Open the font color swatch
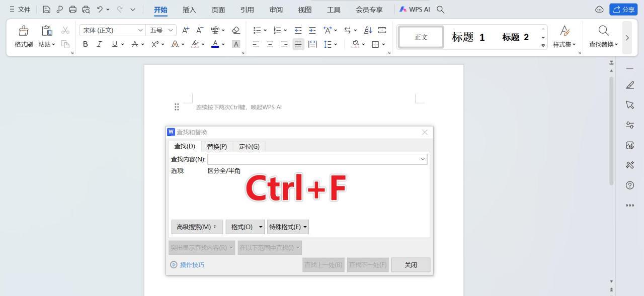The height and width of the screenshot is (296, 644). [214, 44]
